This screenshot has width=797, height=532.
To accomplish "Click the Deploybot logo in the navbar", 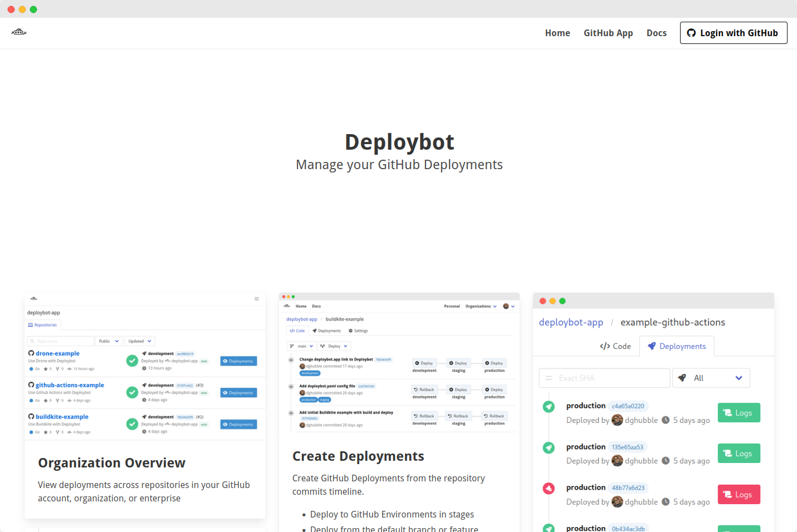I will (19, 32).
